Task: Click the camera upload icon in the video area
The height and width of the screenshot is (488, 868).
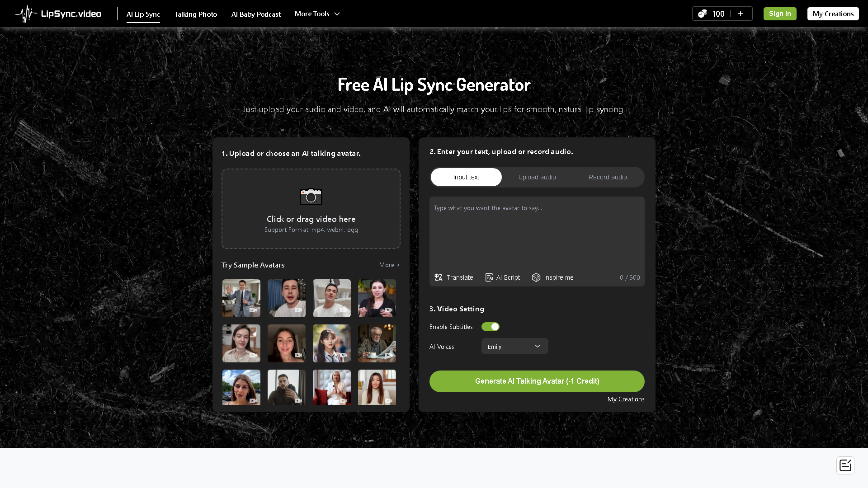Action: tap(311, 197)
